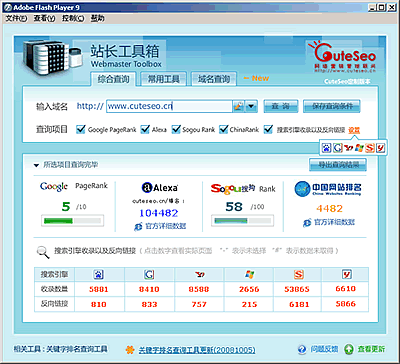
Task: Click the Sogou icon in table header
Action: [299, 274]
